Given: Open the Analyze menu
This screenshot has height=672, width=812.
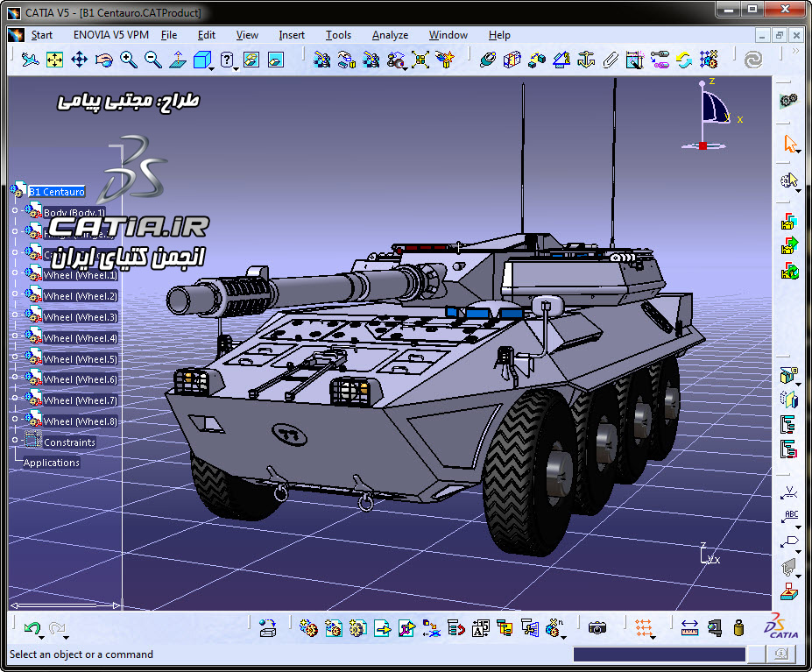Looking at the screenshot, I should (x=390, y=35).
